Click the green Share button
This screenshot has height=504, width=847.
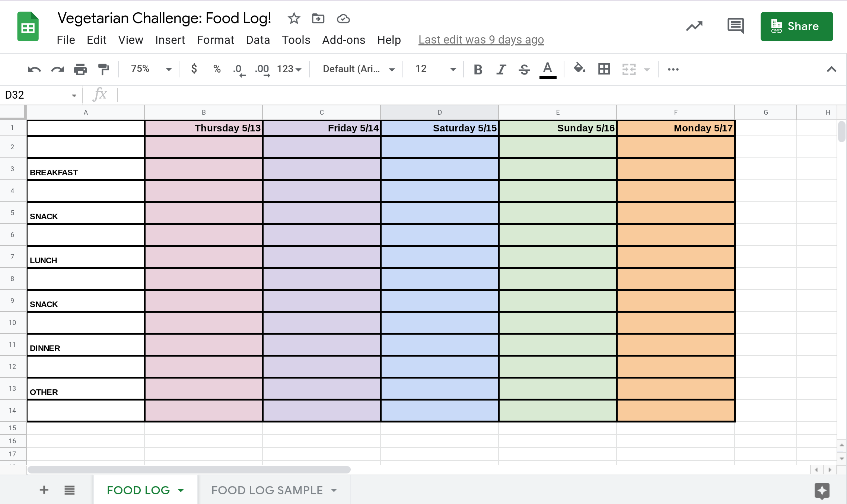(796, 26)
